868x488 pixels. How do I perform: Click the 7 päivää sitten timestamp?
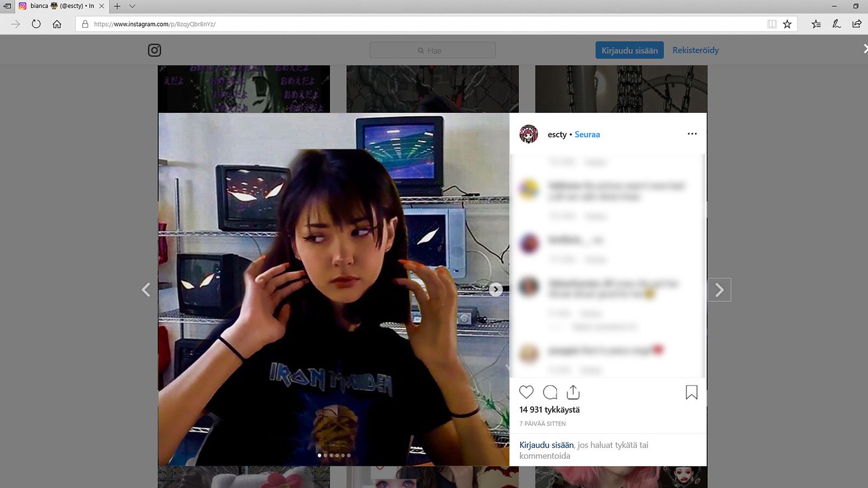pyautogui.click(x=542, y=423)
